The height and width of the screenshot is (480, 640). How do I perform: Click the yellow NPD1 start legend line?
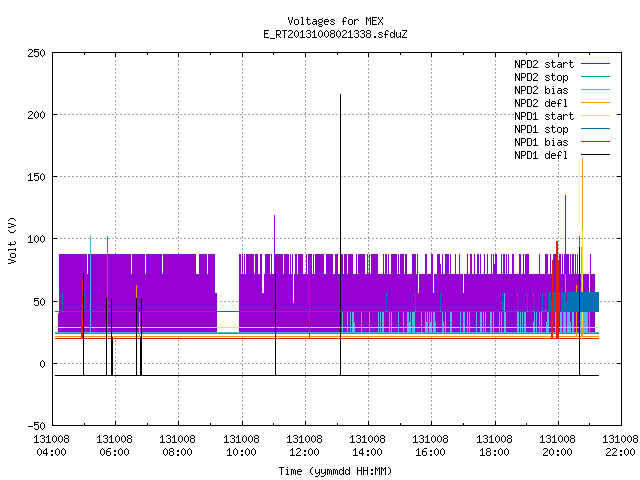595,116
